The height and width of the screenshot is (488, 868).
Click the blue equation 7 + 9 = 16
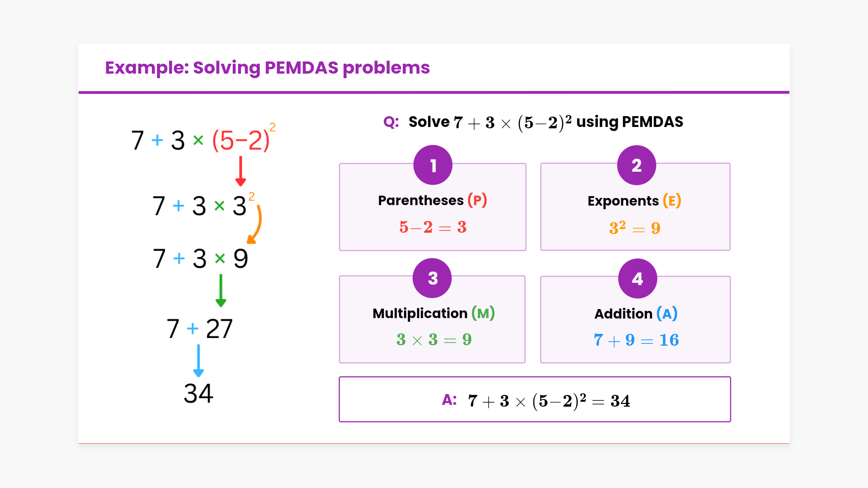pos(636,340)
